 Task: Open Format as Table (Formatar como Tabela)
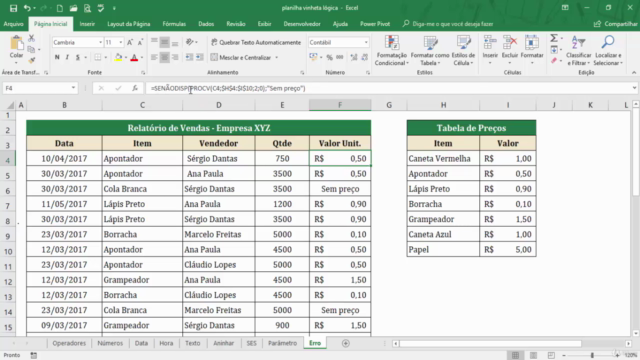pyautogui.click(x=430, y=51)
